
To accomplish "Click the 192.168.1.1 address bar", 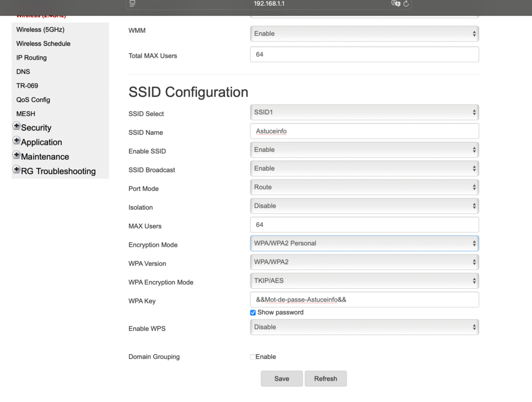I will pyautogui.click(x=269, y=4).
